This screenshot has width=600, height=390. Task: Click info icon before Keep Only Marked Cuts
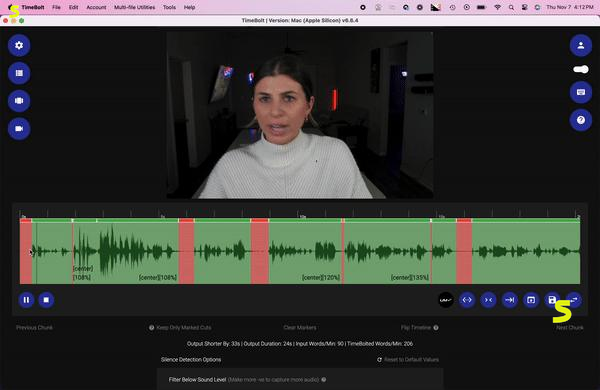(152, 328)
